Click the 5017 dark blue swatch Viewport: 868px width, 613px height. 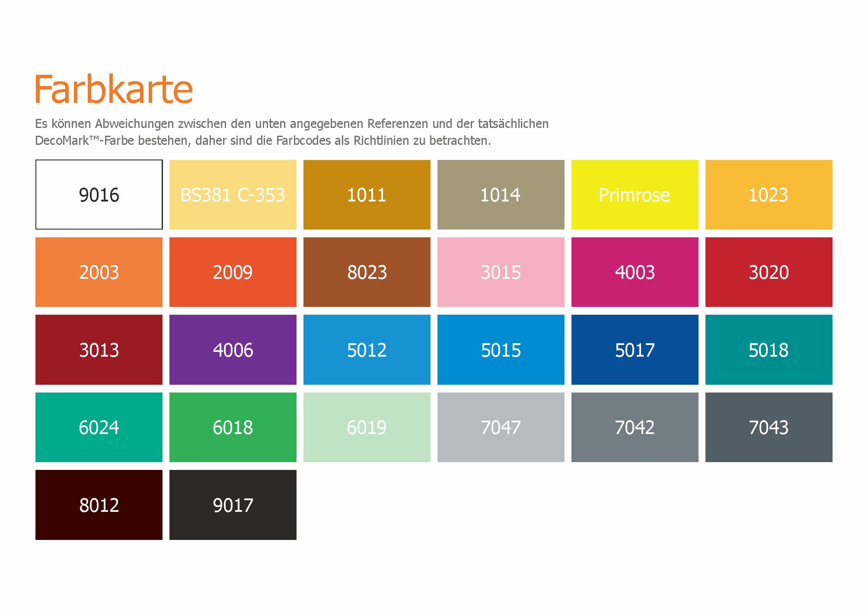[x=635, y=349]
